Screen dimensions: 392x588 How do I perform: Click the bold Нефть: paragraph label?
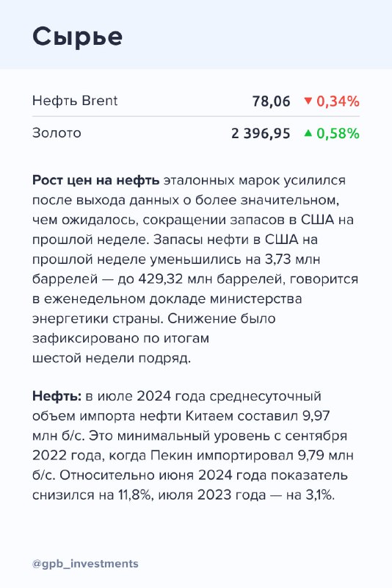[x=57, y=396]
